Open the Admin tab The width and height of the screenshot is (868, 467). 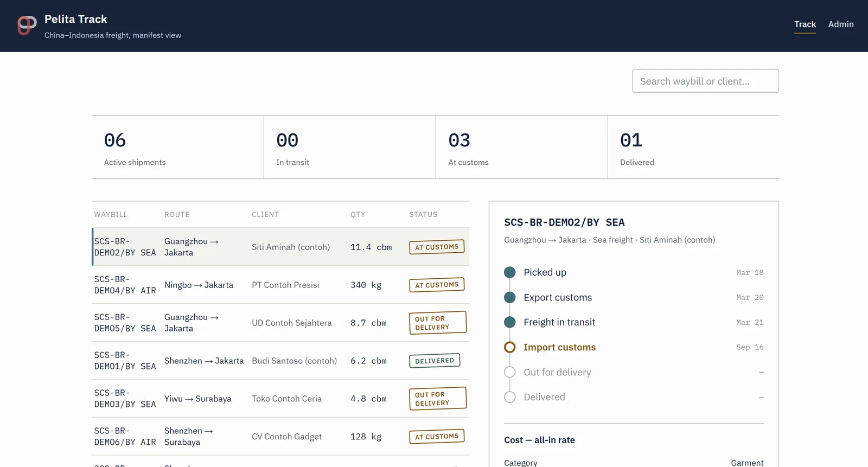pyautogui.click(x=841, y=24)
